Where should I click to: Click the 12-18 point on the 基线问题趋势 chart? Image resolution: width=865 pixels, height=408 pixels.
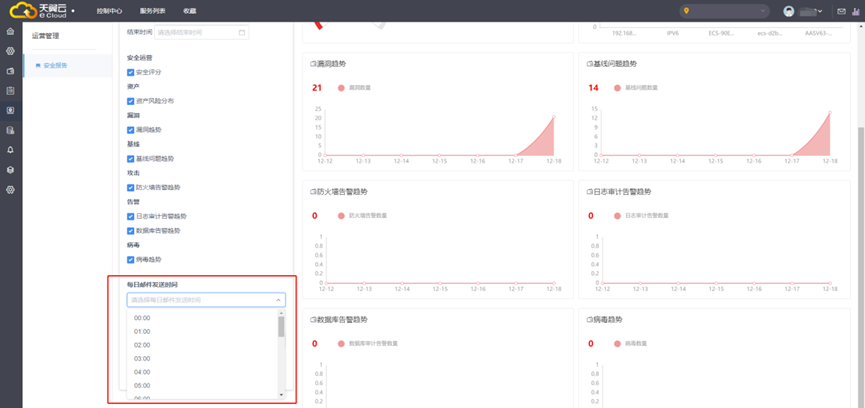pyautogui.click(x=830, y=112)
